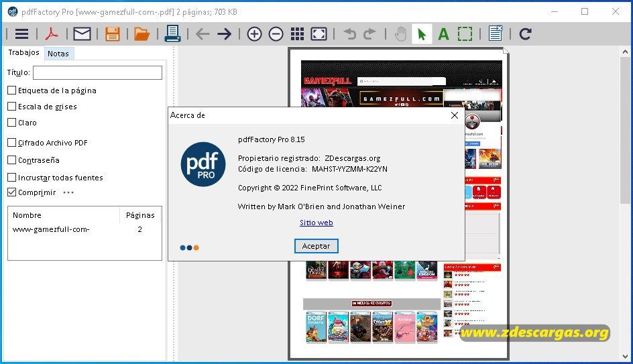Maximize the pdfFactory Pro window
Image resolution: width=633 pixels, height=364 pixels.
[585, 11]
